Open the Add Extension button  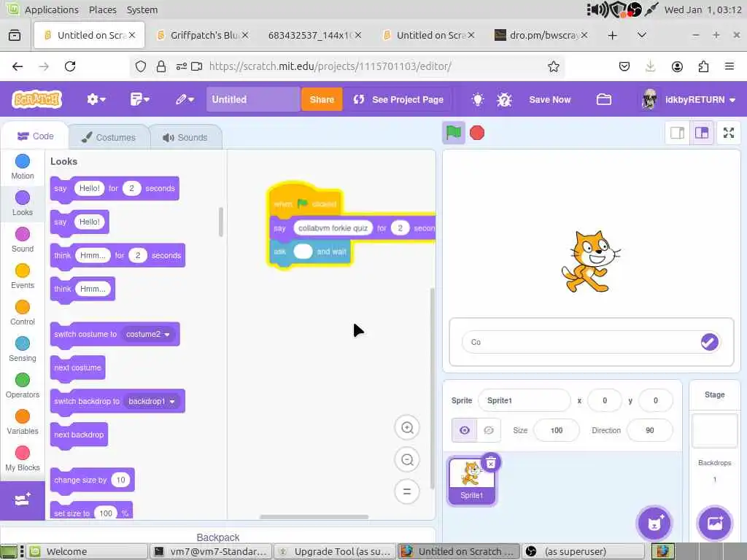(23, 500)
